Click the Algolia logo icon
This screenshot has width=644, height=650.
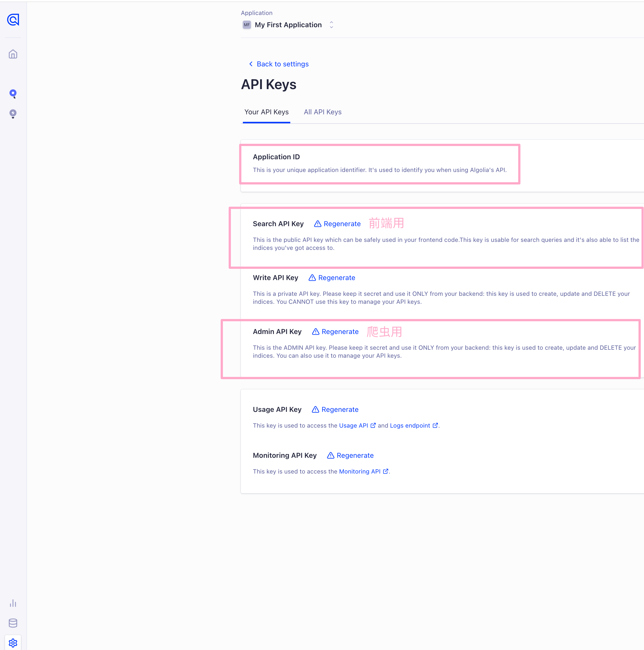[x=13, y=20]
